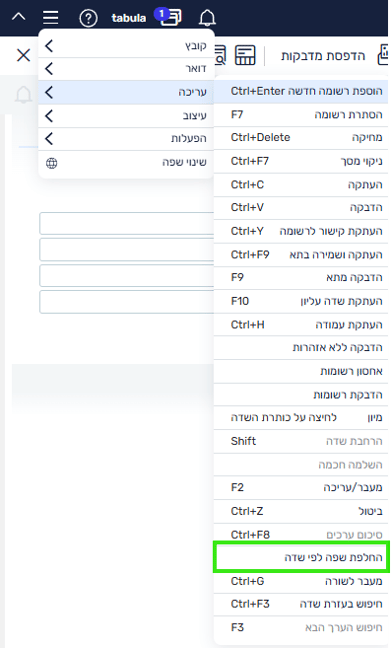Expand the עיצוב submenu
This screenshot has width=391, height=648.
tap(126, 116)
